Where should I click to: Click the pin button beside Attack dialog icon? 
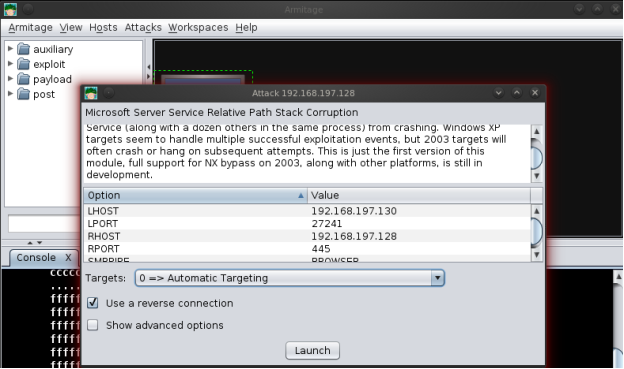[x=109, y=93]
